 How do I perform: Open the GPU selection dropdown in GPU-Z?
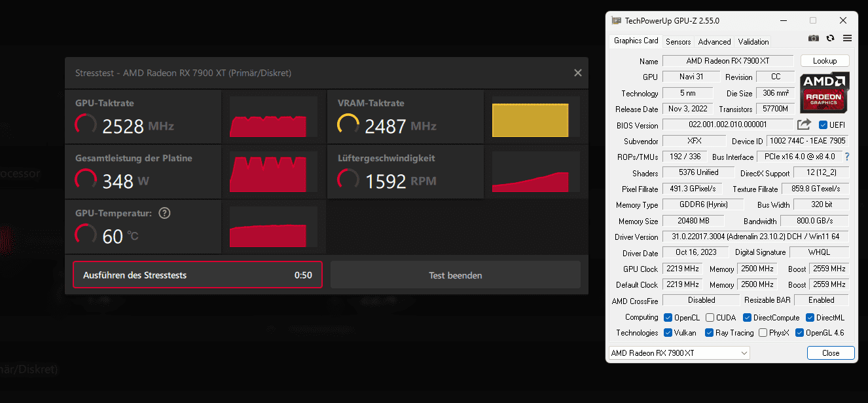679,353
